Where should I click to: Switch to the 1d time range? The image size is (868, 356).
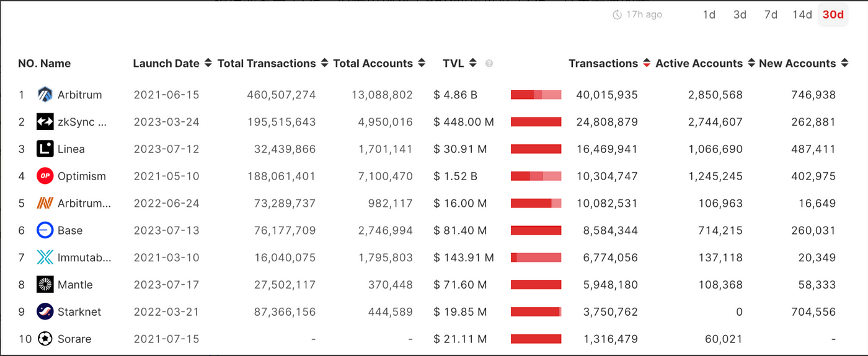click(x=709, y=15)
